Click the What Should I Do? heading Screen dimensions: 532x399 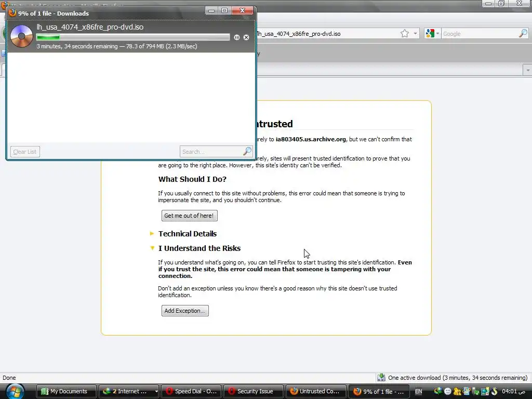(192, 179)
